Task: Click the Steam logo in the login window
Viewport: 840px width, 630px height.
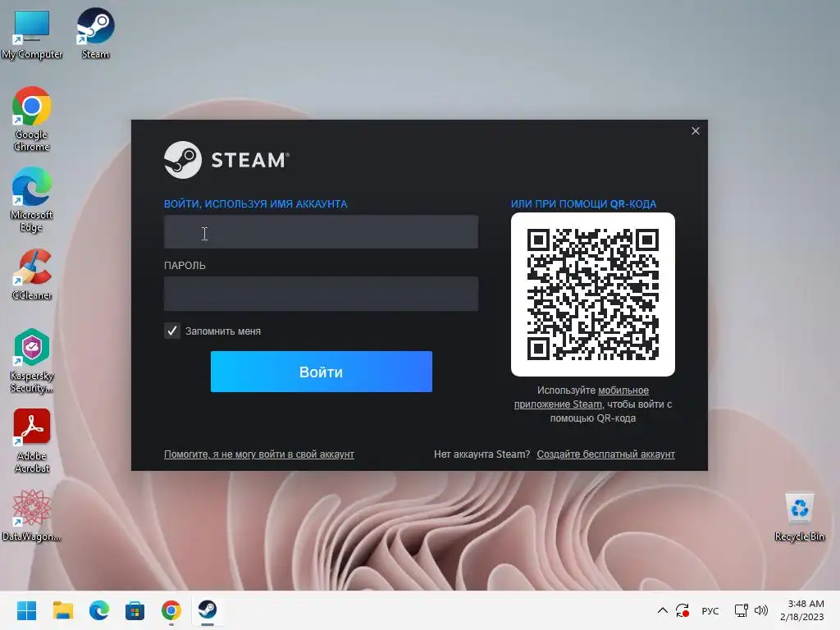Action: click(226, 160)
